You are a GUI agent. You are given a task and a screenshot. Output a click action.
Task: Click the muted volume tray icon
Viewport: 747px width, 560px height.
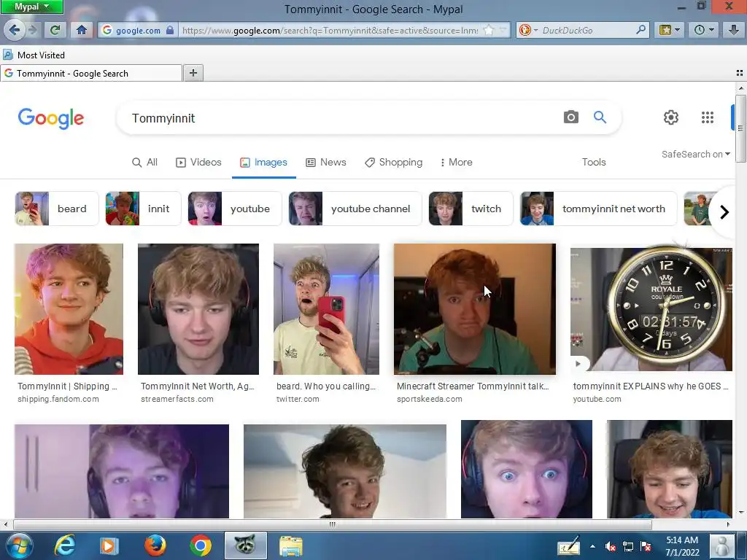[610, 547]
